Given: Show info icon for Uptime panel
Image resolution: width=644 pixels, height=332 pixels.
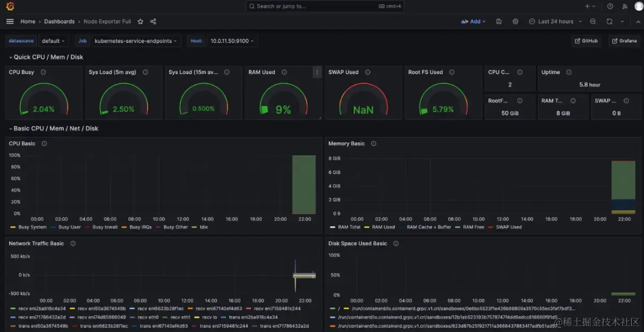Looking at the screenshot, I should [x=569, y=72].
